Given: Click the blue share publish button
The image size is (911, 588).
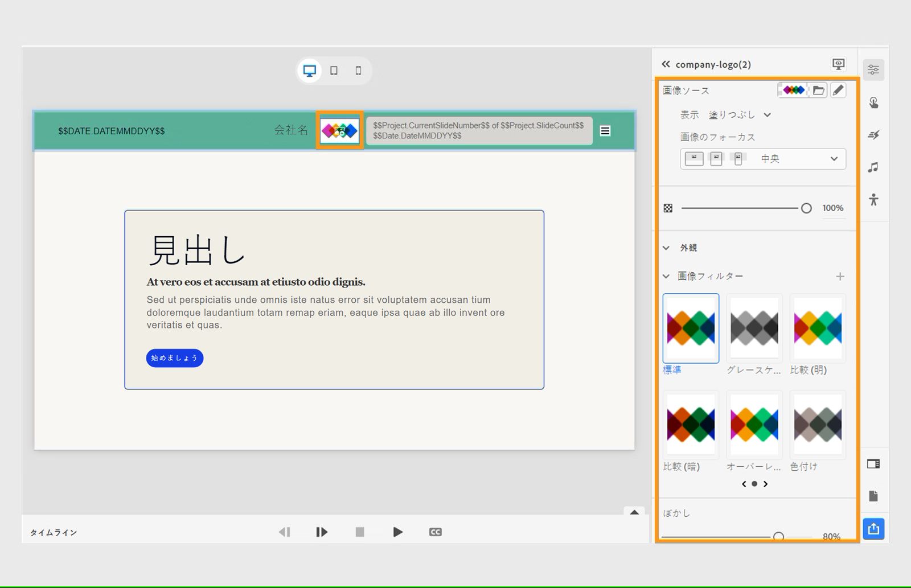Looking at the screenshot, I should 873,529.
